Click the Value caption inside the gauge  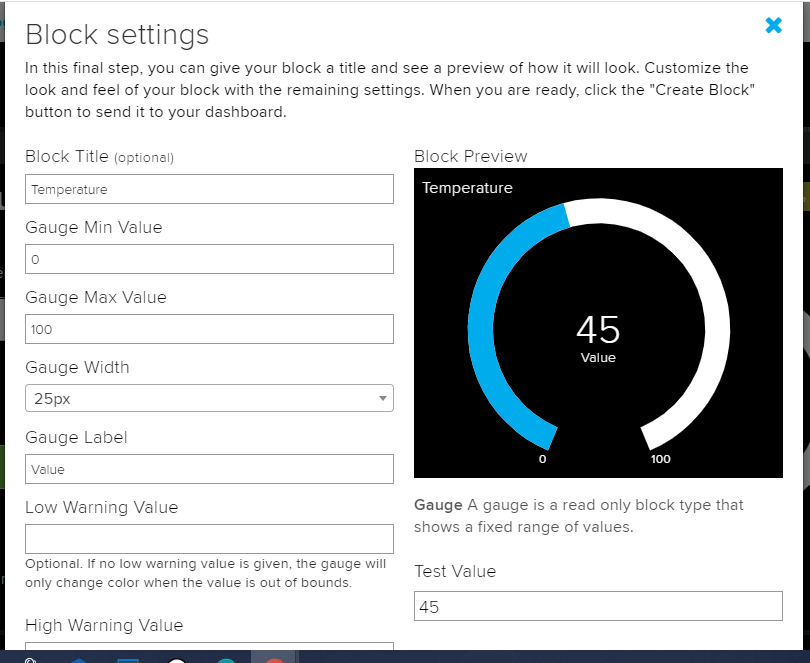(598, 357)
